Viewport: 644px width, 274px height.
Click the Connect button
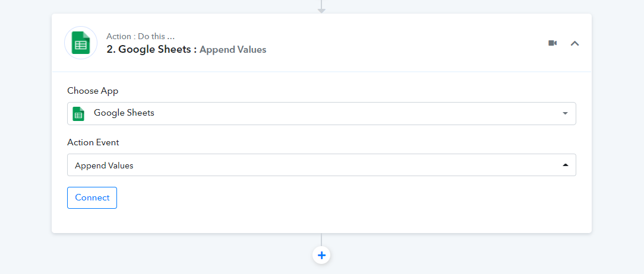tap(92, 197)
